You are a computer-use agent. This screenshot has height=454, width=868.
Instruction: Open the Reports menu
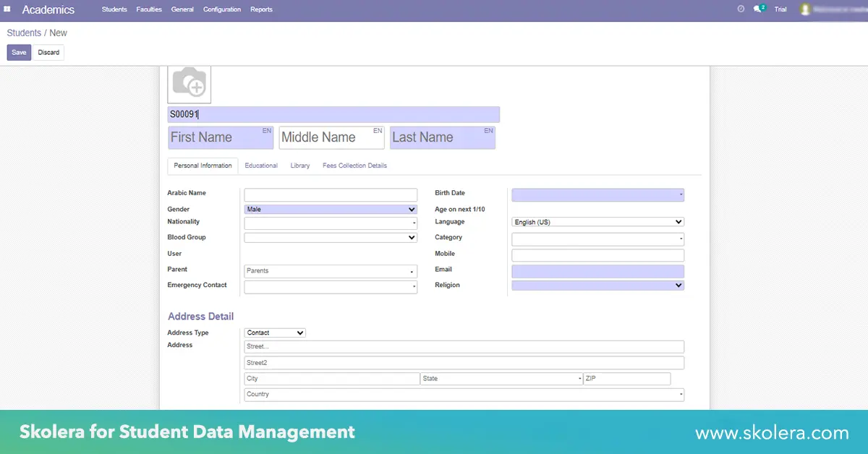(261, 9)
